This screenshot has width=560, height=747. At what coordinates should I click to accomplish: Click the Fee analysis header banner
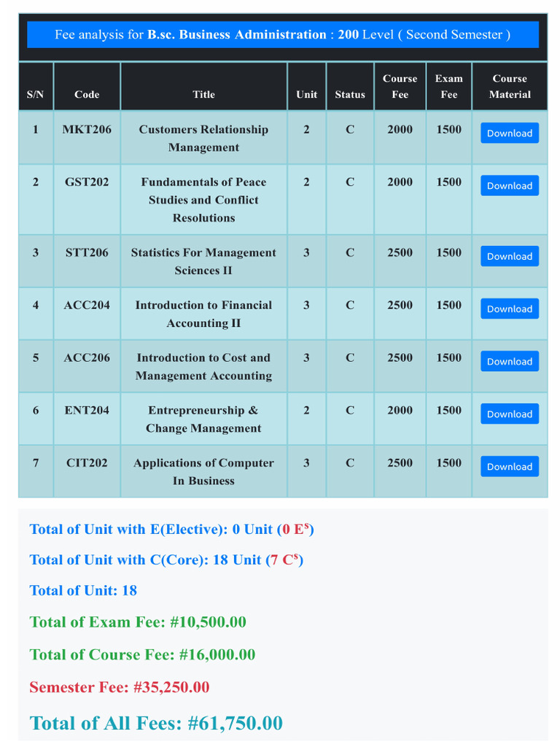tap(283, 34)
